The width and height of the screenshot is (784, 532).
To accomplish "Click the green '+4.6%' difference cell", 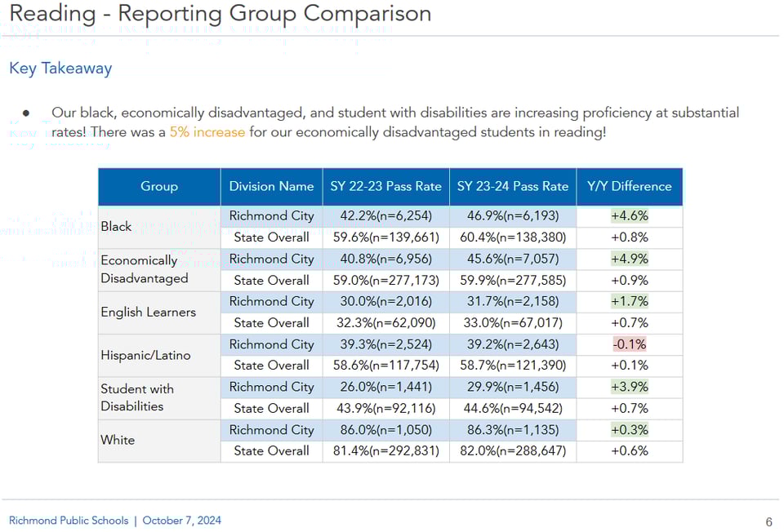I will [x=629, y=216].
